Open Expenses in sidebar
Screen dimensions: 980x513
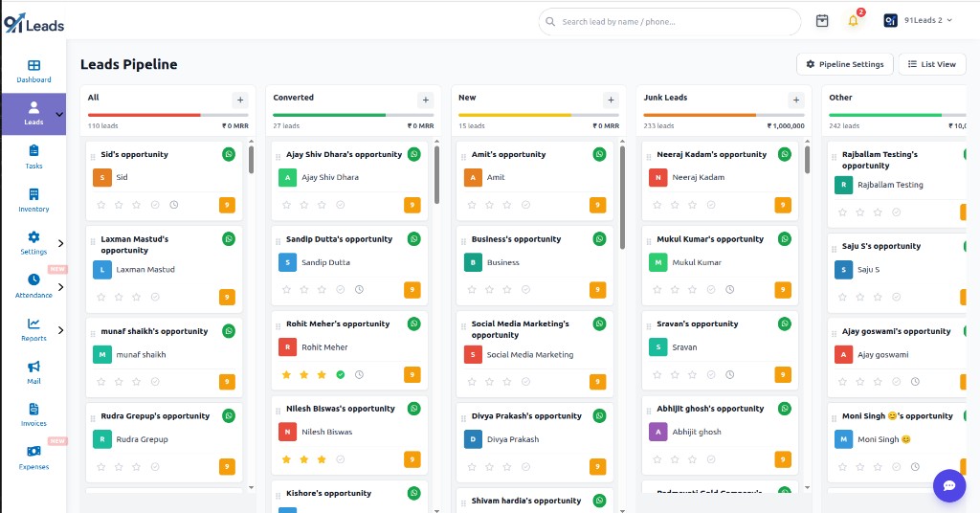(x=33, y=458)
